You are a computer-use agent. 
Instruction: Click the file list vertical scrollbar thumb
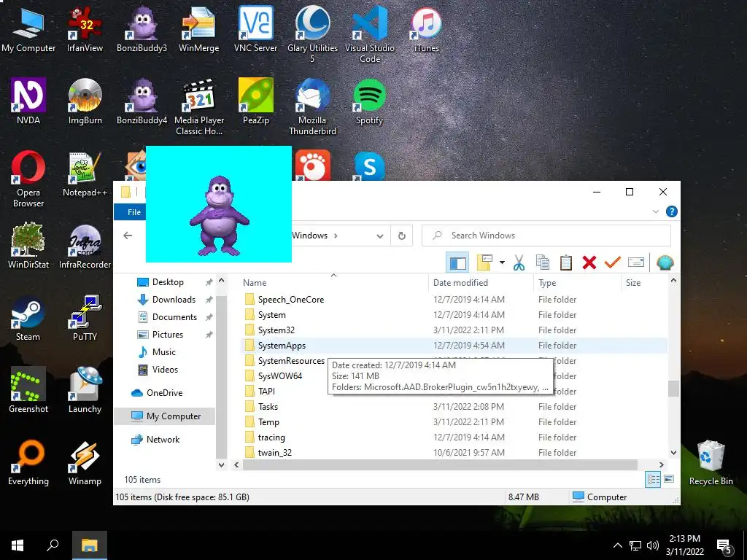(673, 389)
